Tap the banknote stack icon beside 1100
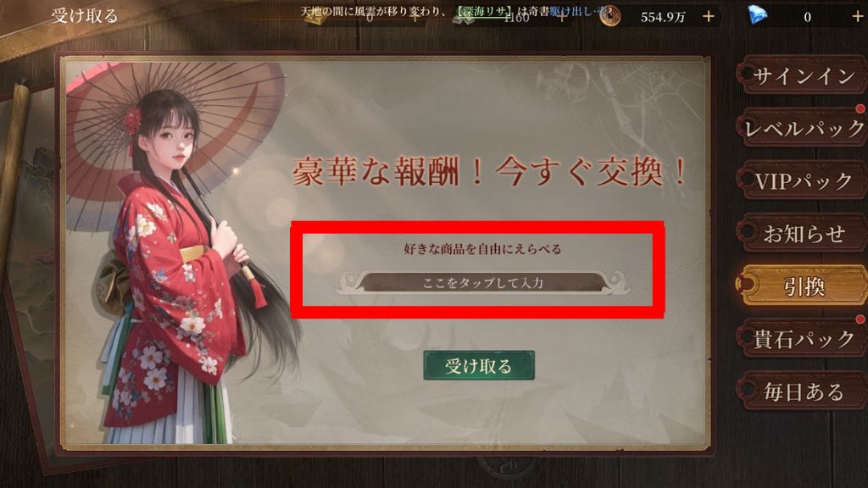868x488 pixels. pyautogui.click(x=465, y=19)
